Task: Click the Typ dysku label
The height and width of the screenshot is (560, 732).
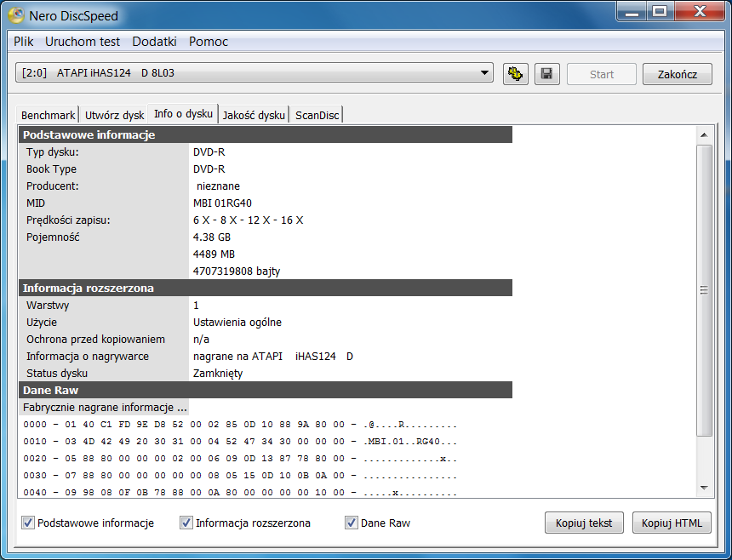Action: tap(52, 152)
